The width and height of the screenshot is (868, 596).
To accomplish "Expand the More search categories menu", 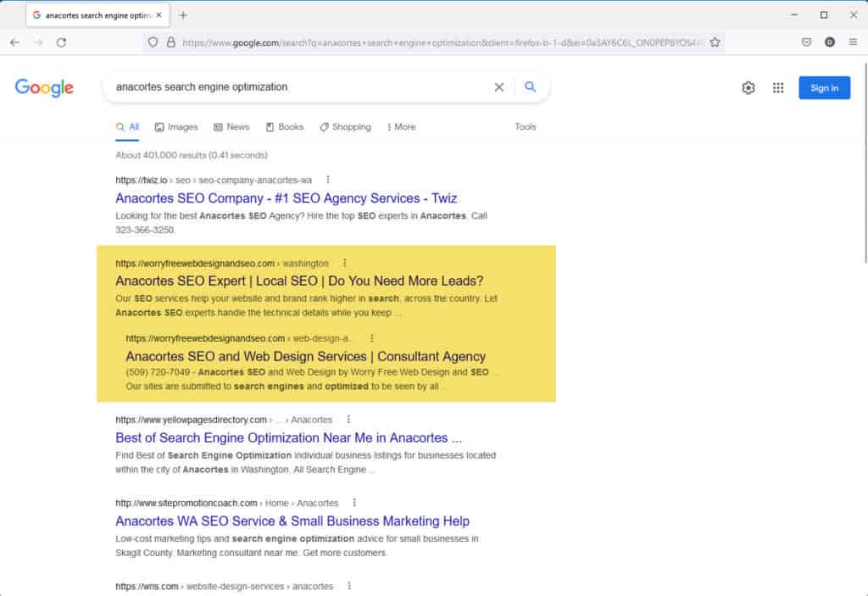I will pyautogui.click(x=401, y=127).
